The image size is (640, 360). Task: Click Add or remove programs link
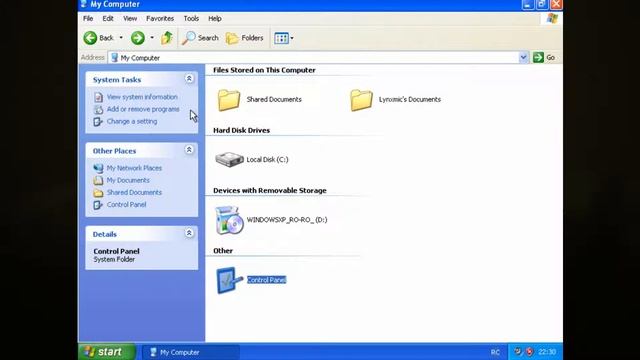tap(143, 109)
